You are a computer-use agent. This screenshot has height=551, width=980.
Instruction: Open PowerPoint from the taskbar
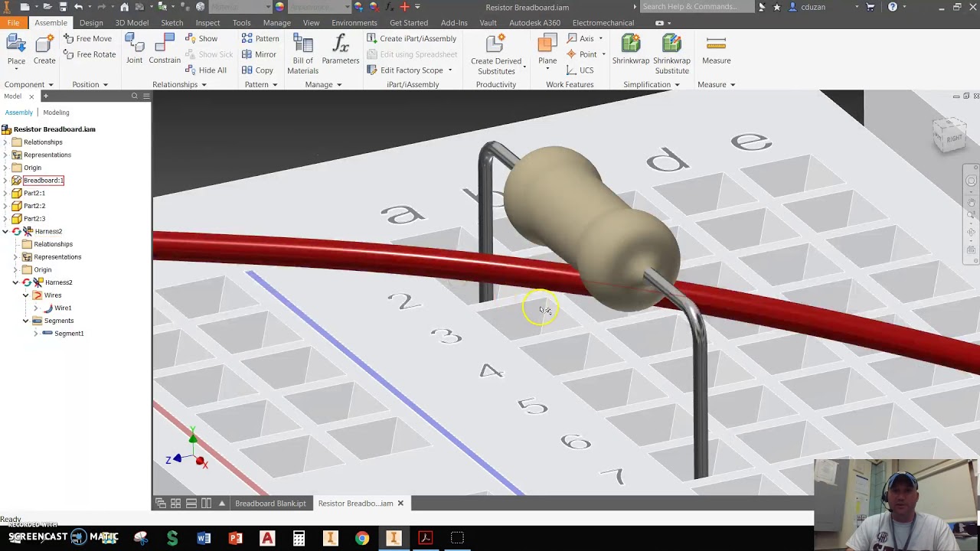236,538
